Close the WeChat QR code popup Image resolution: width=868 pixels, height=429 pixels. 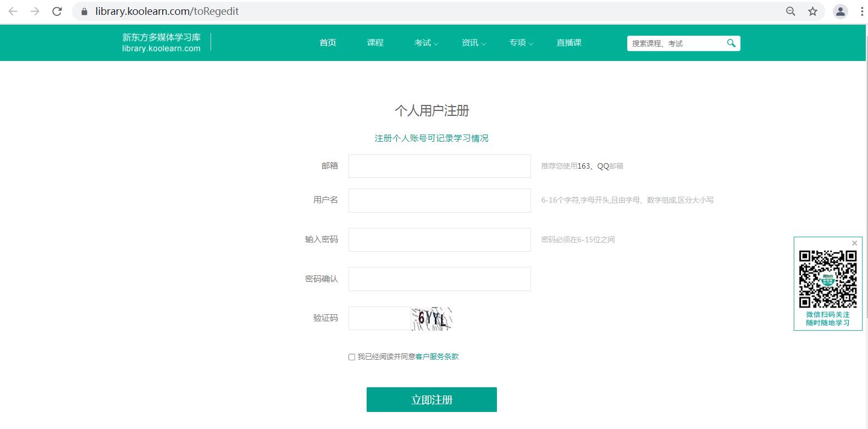[x=854, y=243]
